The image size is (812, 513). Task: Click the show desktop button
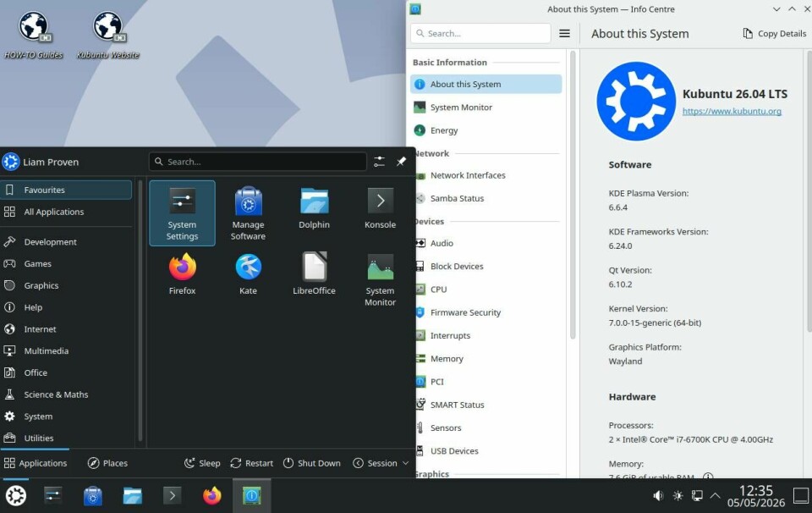[801, 496]
